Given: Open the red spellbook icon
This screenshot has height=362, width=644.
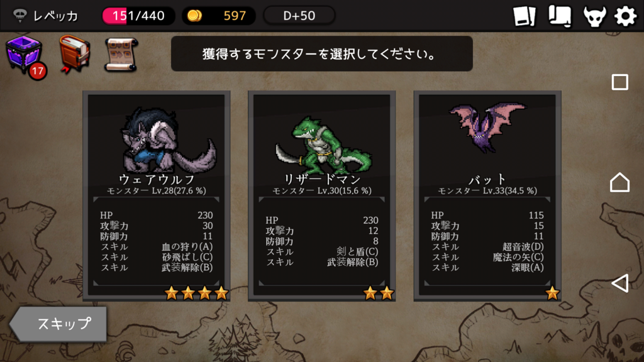Looking at the screenshot, I should (x=74, y=54).
